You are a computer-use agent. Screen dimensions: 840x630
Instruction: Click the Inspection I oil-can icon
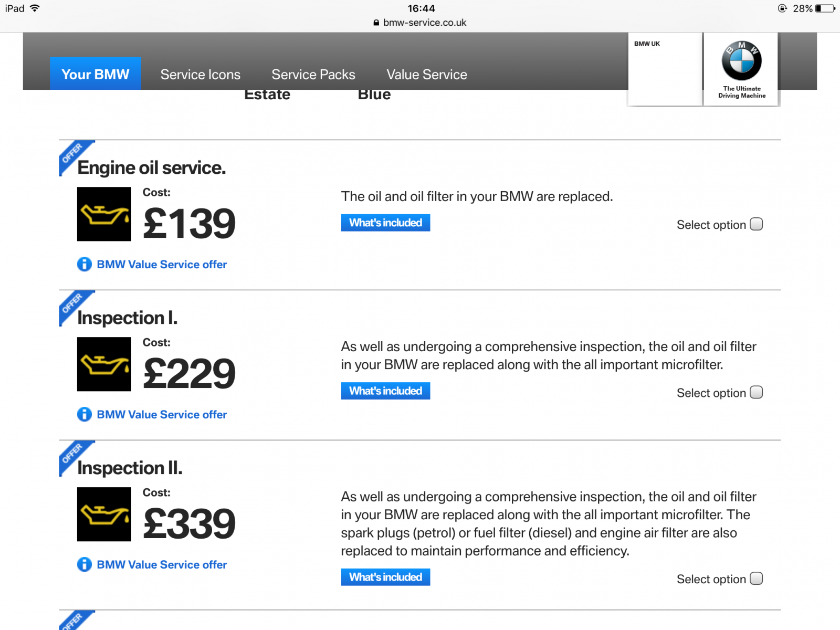coord(104,364)
